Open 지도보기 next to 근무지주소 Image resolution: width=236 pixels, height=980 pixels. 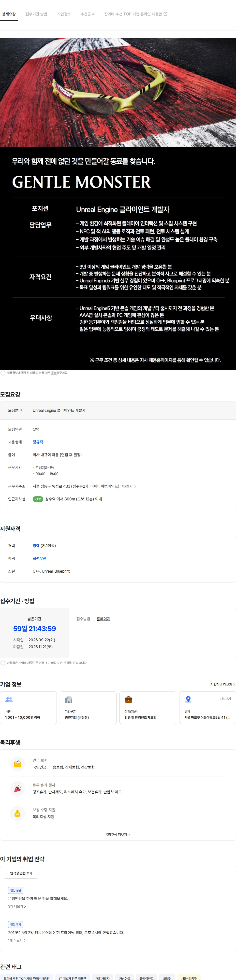(x=127, y=486)
